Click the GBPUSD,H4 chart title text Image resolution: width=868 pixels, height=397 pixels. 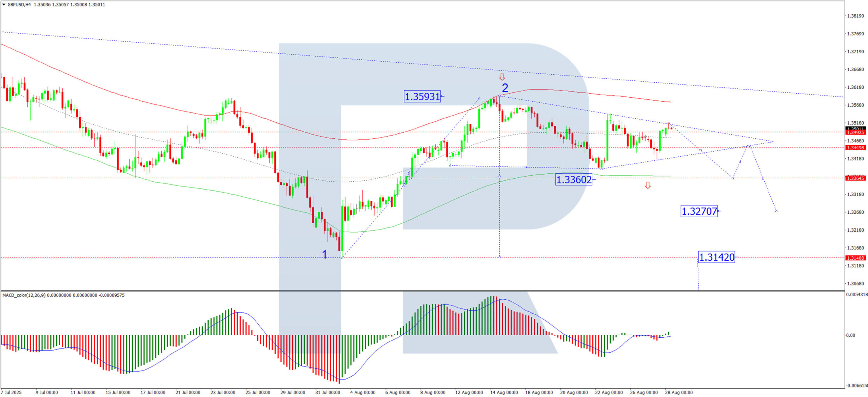coord(19,5)
